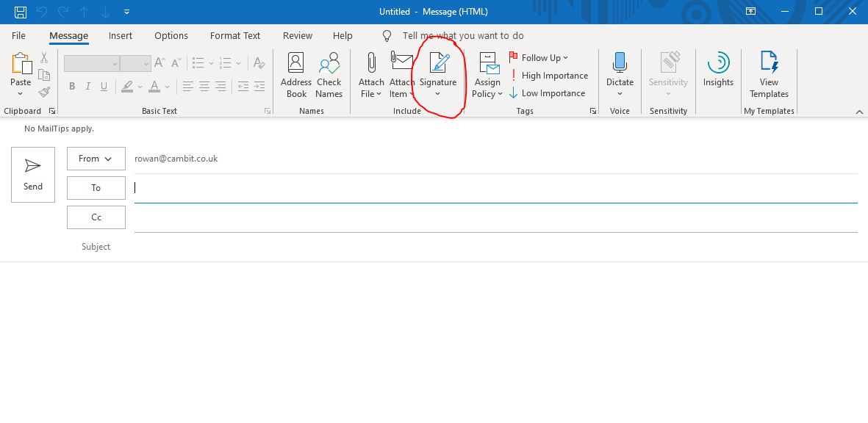Open the Review ribbon tab
Viewport: 868px width, 423px height.
point(297,35)
